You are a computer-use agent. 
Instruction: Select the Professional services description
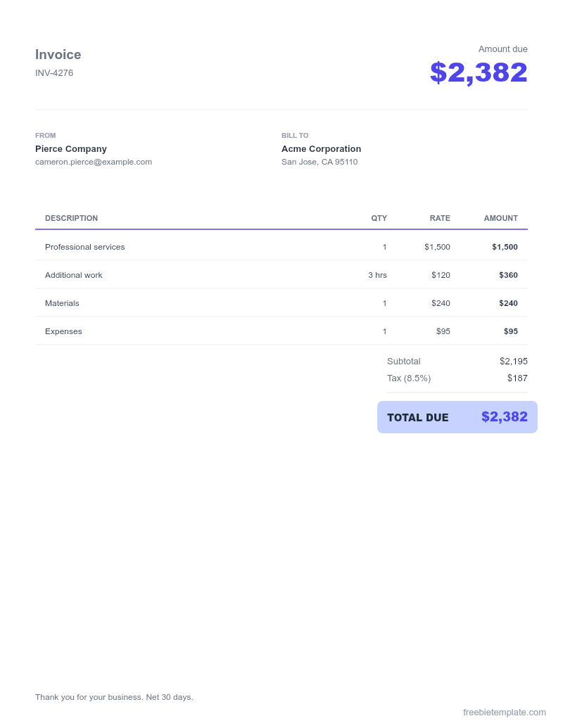click(x=85, y=247)
